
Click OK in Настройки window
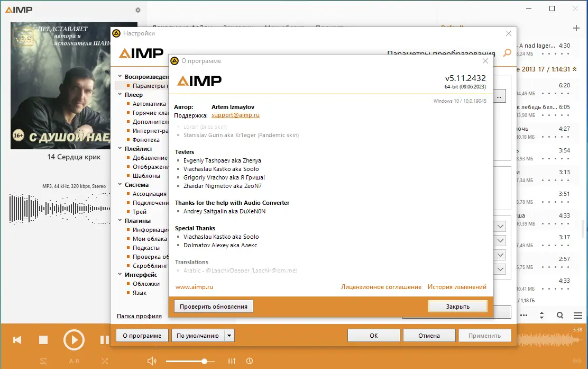click(x=373, y=336)
